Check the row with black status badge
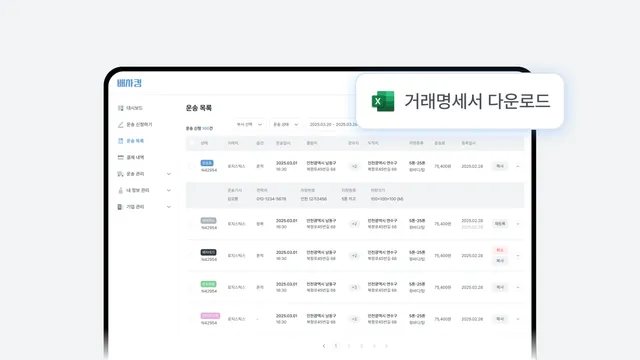The width and height of the screenshot is (640, 360). pos(191,256)
